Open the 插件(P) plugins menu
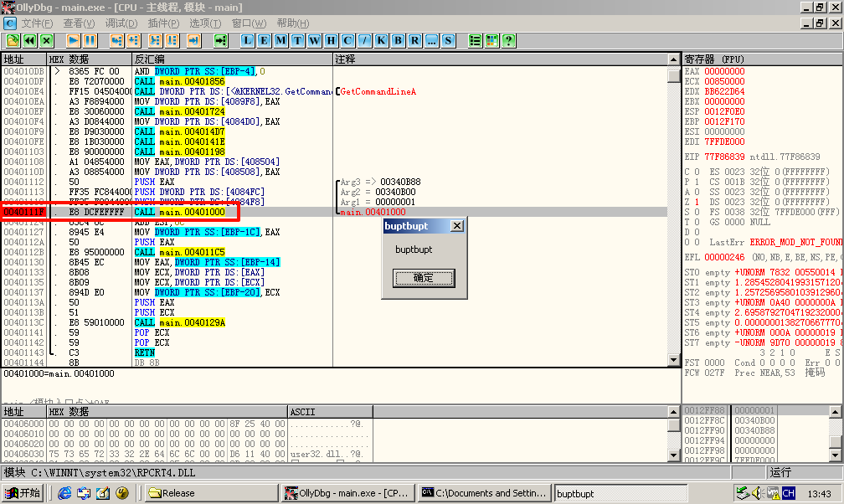Image resolution: width=844 pixels, height=504 pixels. point(163,23)
